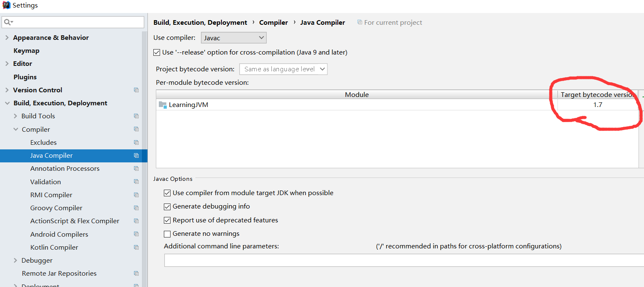Click the project-level icon beside Build Tools
Viewport: 644px width, 287px height.
pos(136,116)
